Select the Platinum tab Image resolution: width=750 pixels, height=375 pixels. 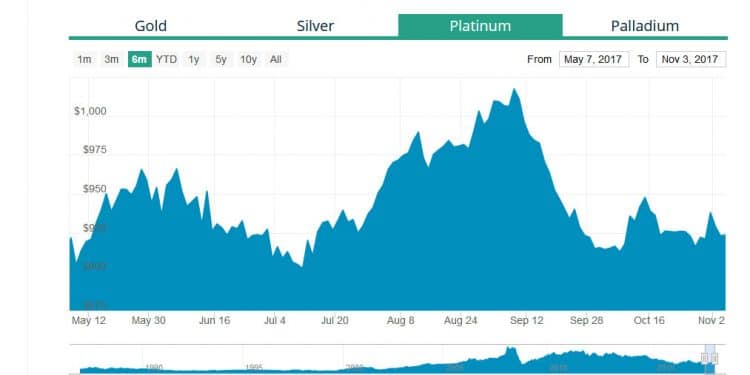click(480, 26)
